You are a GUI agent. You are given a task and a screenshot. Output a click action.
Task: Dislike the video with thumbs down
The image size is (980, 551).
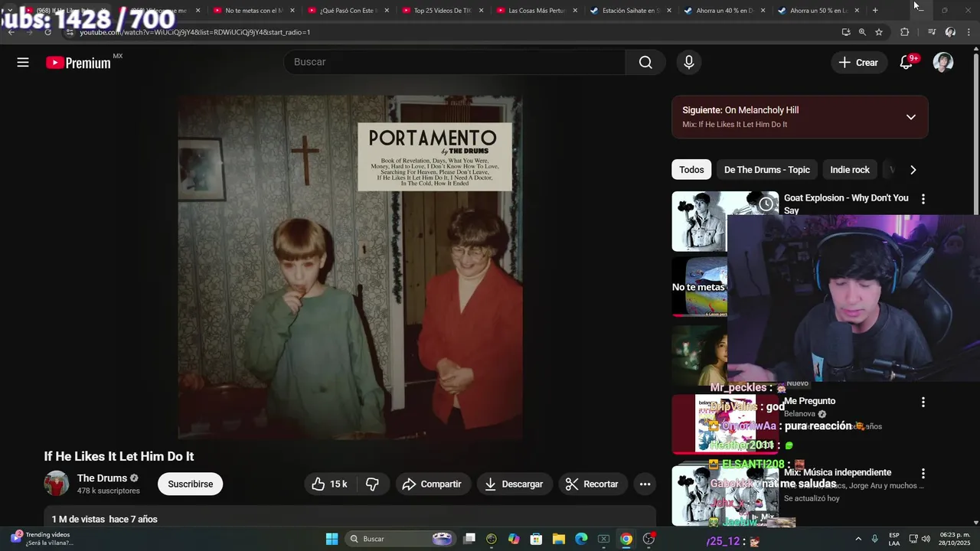pyautogui.click(x=373, y=484)
